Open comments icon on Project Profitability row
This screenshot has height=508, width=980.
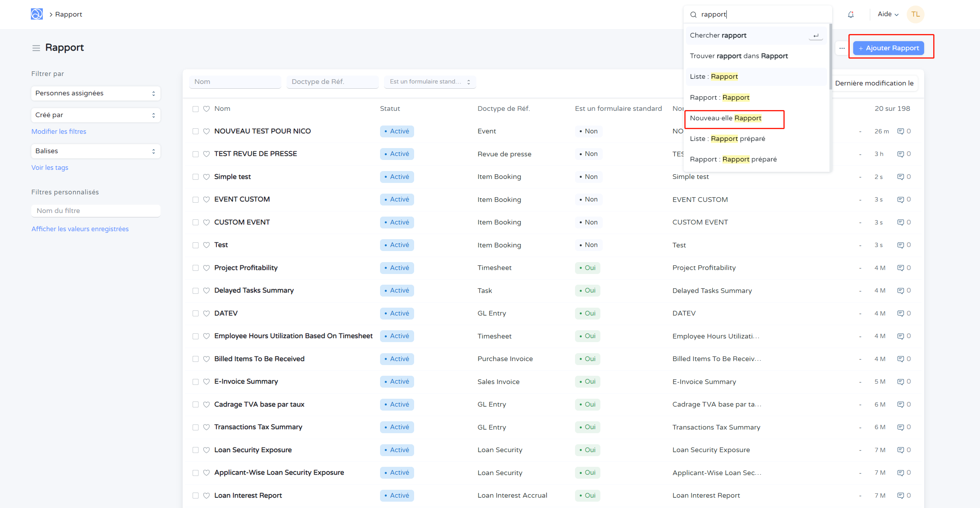point(901,268)
